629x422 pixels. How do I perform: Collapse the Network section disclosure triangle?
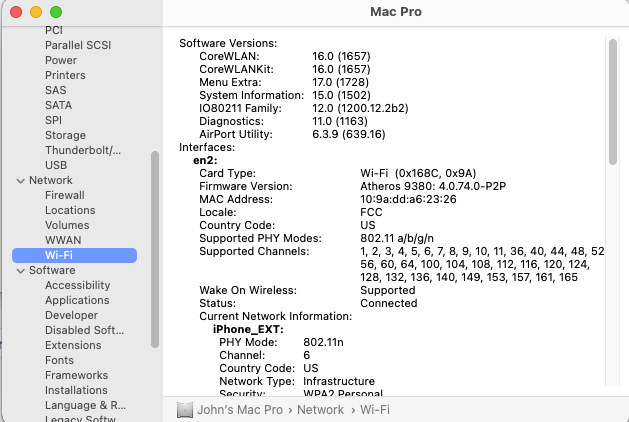click(x=18, y=180)
